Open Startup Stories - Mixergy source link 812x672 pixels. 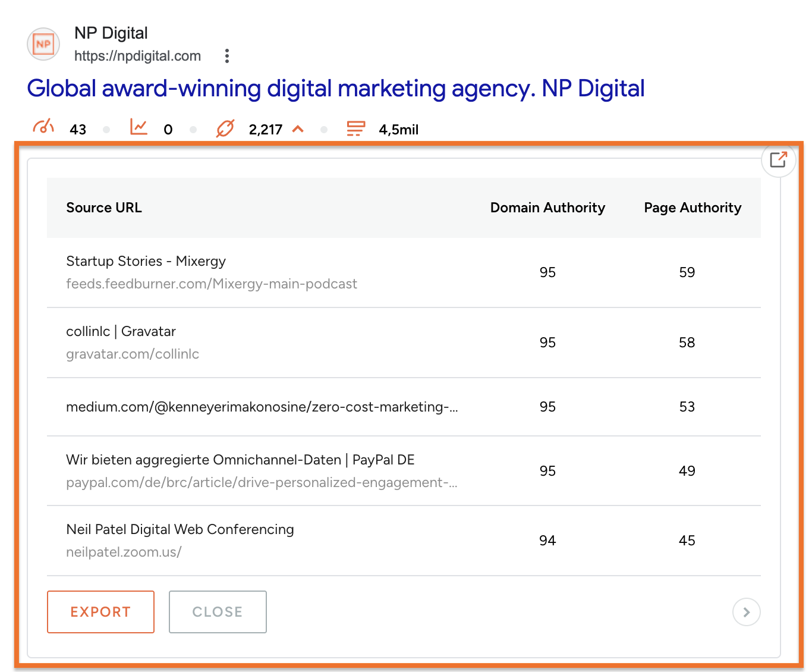(146, 261)
